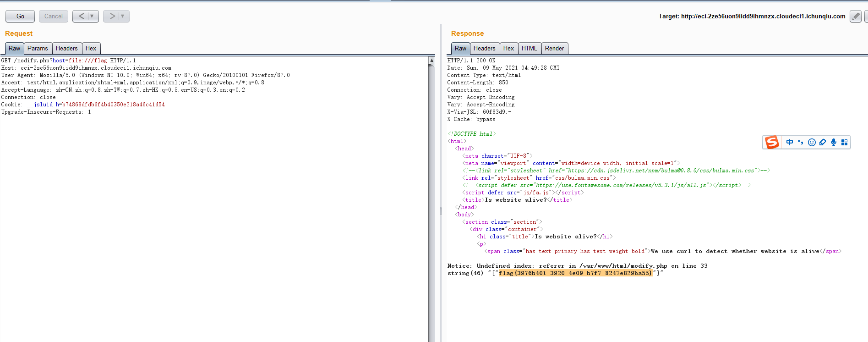The width and height of the screenshot is (868, 342).
Task: Click the X-Via-JSL response header
Action: pyautogui.click(x=480, y=112)
